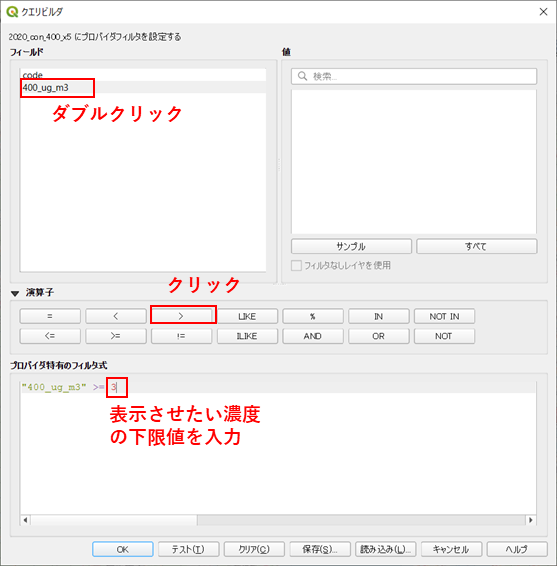Collapse the 演算子 section
The height and width of the screenshot is (566, 557).
coord(15,293)
